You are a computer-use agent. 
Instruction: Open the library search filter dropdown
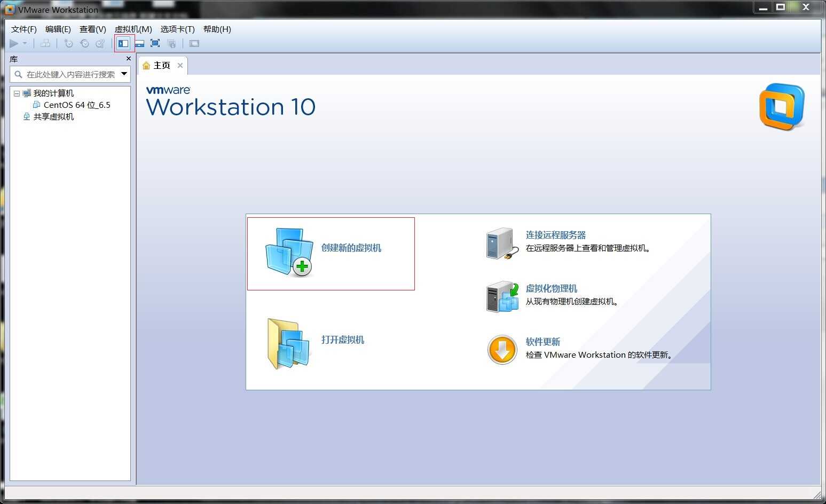click(124, 74)
